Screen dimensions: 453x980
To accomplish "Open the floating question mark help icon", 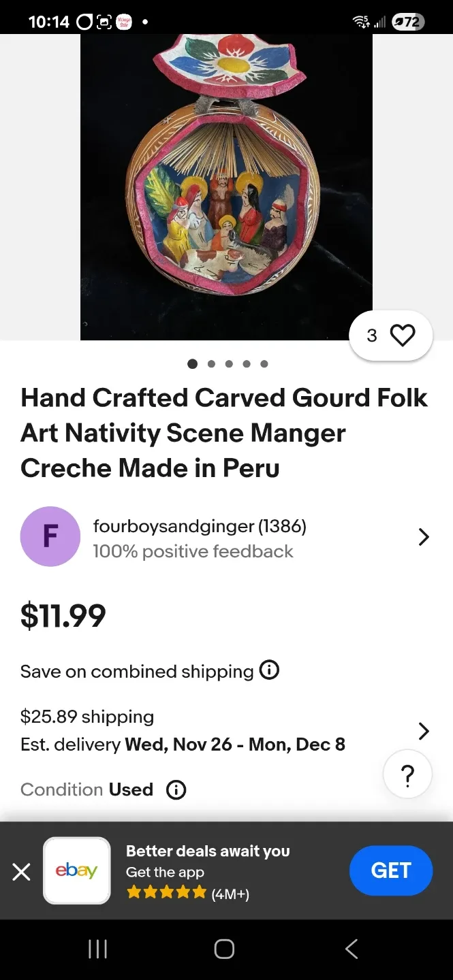I will [x=407, y=774].
